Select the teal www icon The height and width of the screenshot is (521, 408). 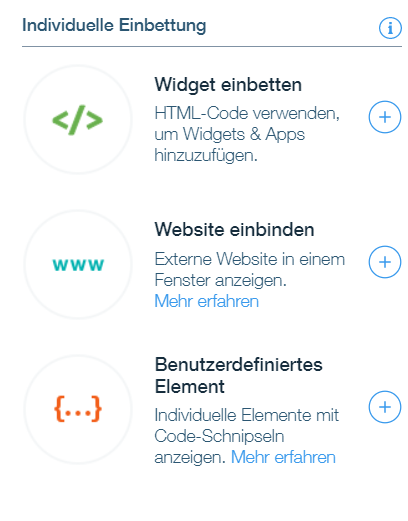78,265
